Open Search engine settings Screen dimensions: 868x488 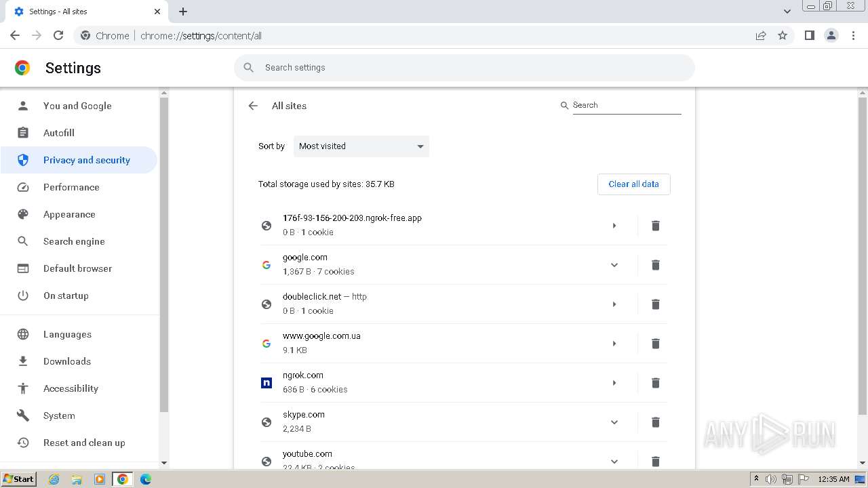[x=79, y=241]
